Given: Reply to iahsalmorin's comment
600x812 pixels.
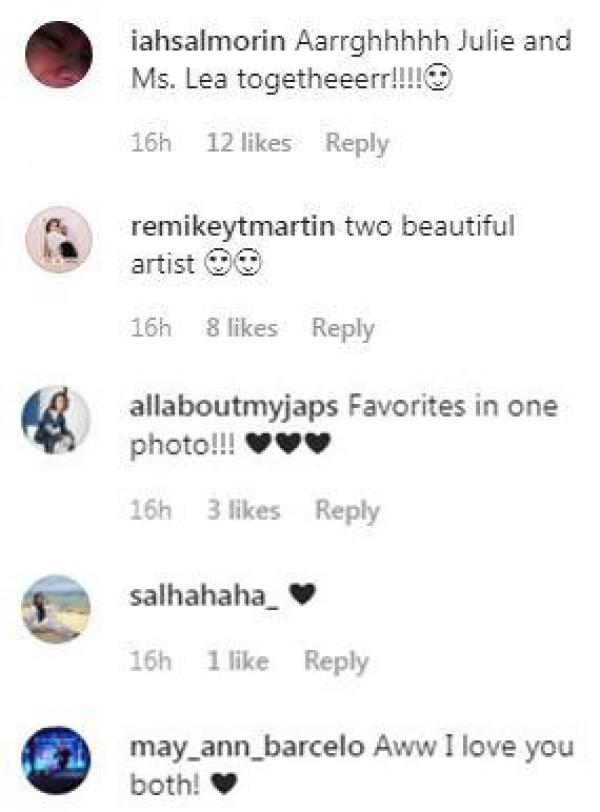Looking at the screenshot, I should click(357, 143).
